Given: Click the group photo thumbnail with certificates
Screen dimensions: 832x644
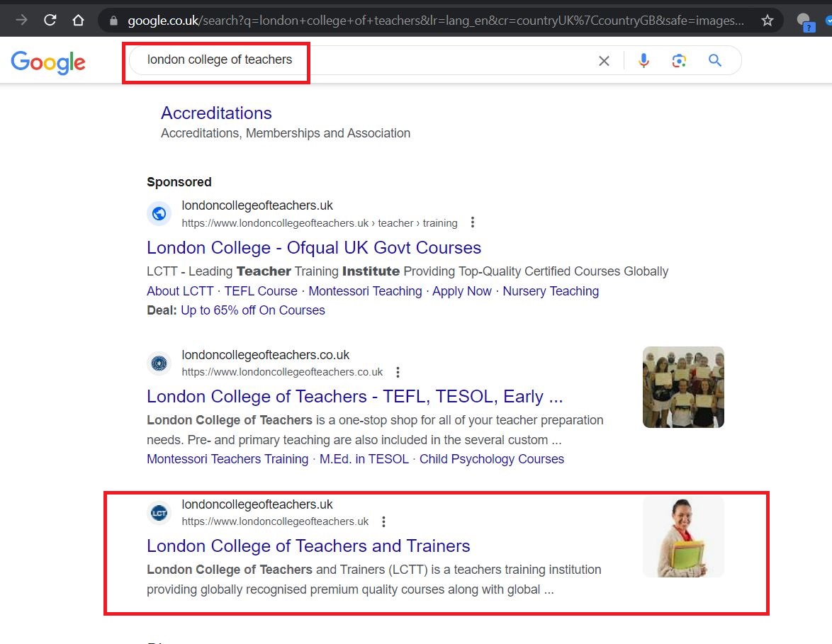Looking at the screenshot, I should point(682,387).
